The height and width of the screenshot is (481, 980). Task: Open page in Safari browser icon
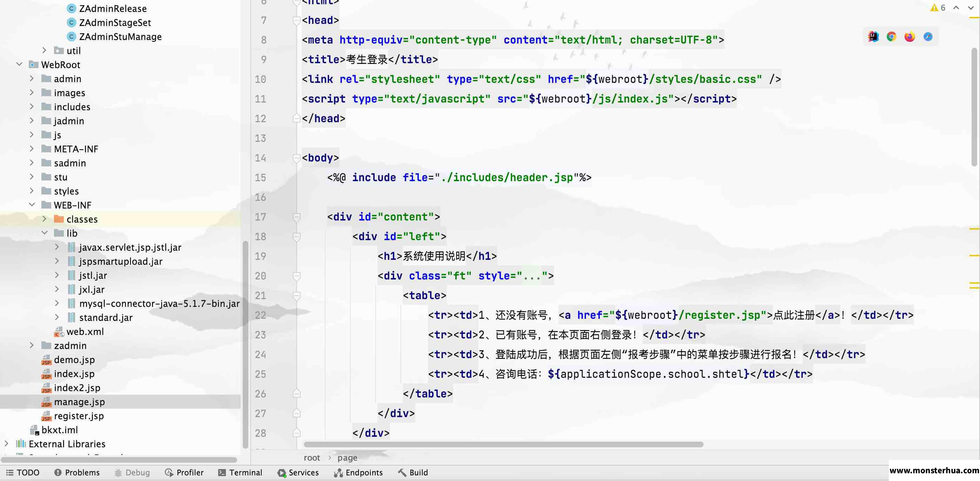click(928, 37)
